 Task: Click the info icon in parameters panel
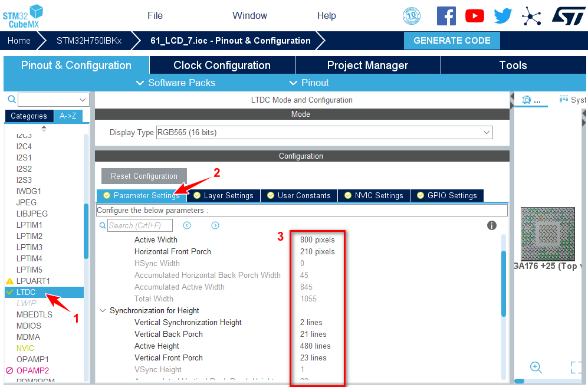coord(492,225)
